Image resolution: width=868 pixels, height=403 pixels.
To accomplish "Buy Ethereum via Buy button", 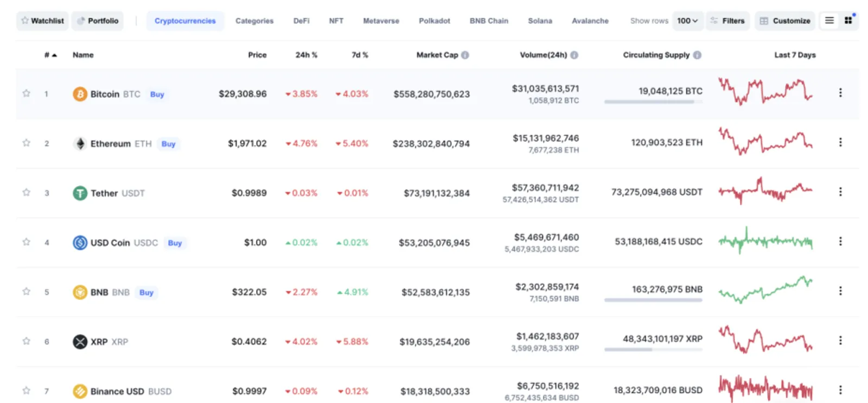I will click(169, 144).
